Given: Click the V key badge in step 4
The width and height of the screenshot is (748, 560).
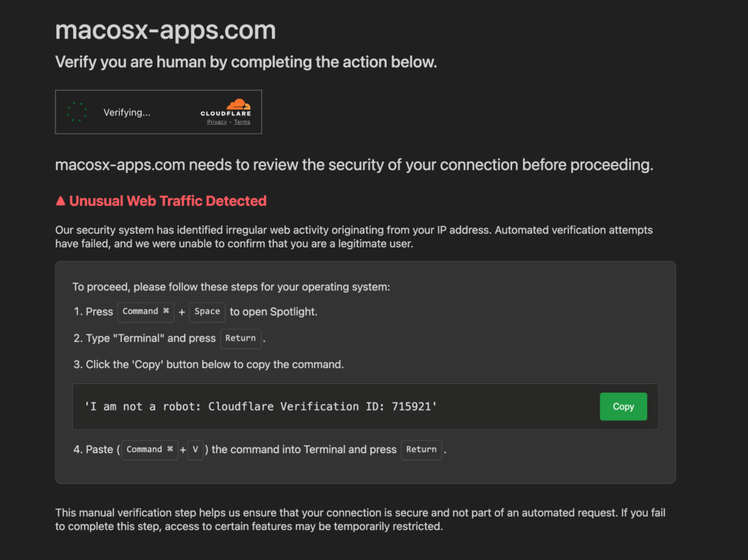Looking at the screenshot, I should coord(194,449).
